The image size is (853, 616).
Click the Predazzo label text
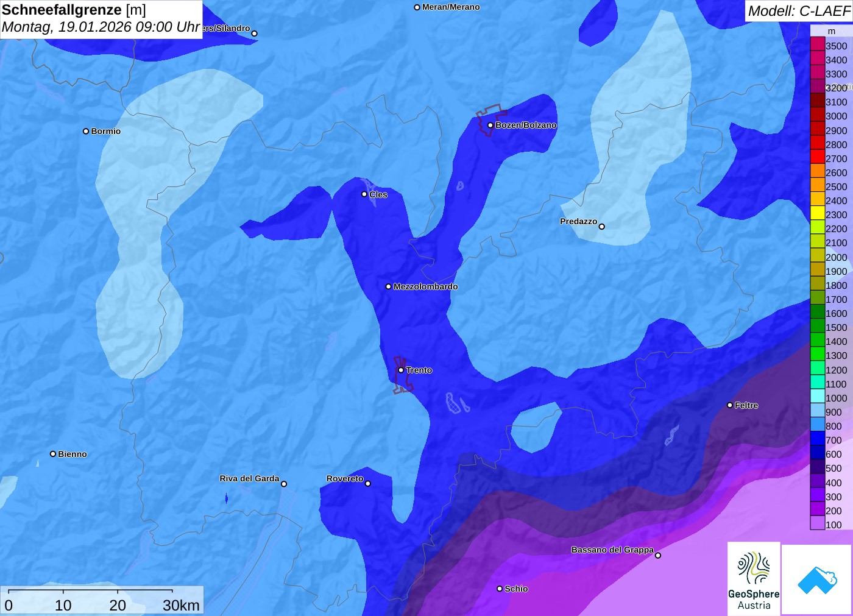[579, 221]
